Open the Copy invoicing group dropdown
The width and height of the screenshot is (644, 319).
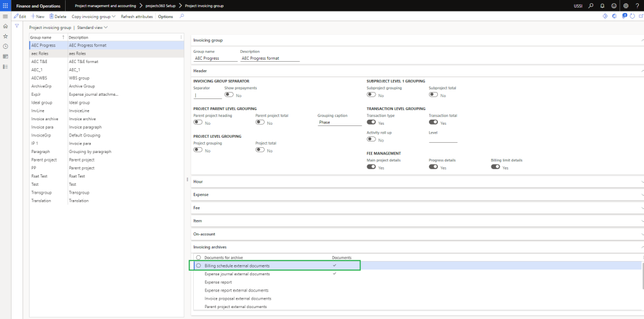tap(94, 16)
